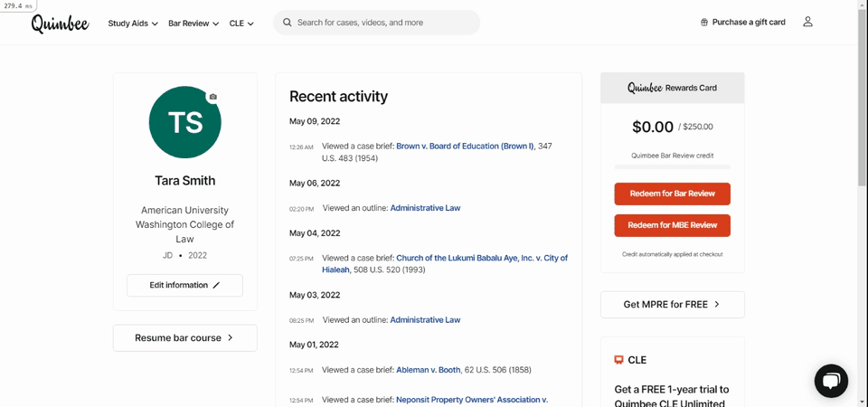868x407 pixels.
Task: Click the 12:26 AM timestamp
Action: tap(301, 147)
